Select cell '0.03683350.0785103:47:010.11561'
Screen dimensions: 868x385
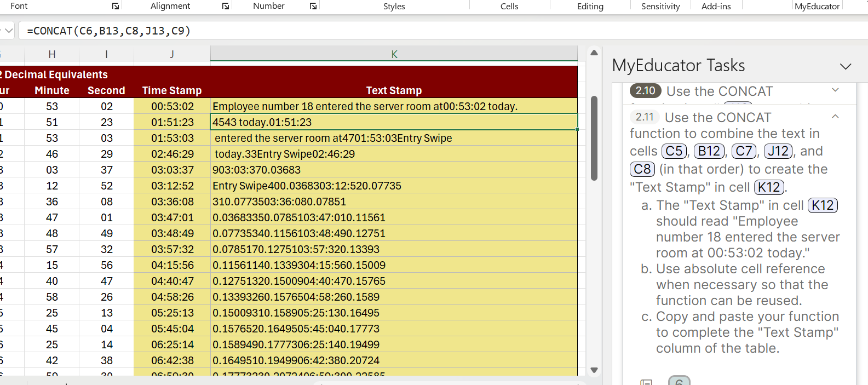point(394,217)
